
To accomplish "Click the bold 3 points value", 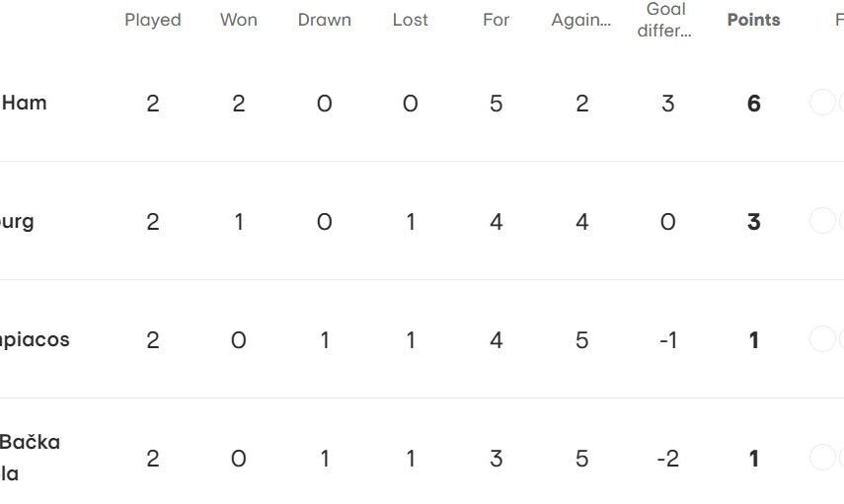I will tap(754, 222).
